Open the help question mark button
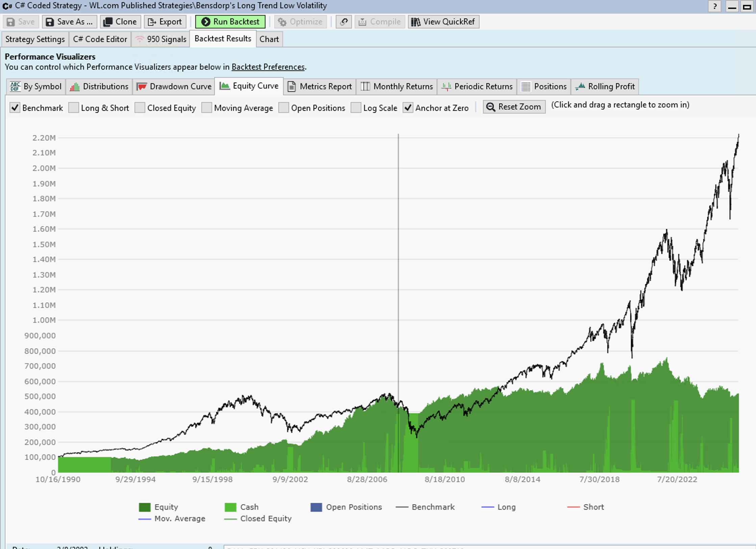Viewport: 756px width, 549px height. (714, 6)
